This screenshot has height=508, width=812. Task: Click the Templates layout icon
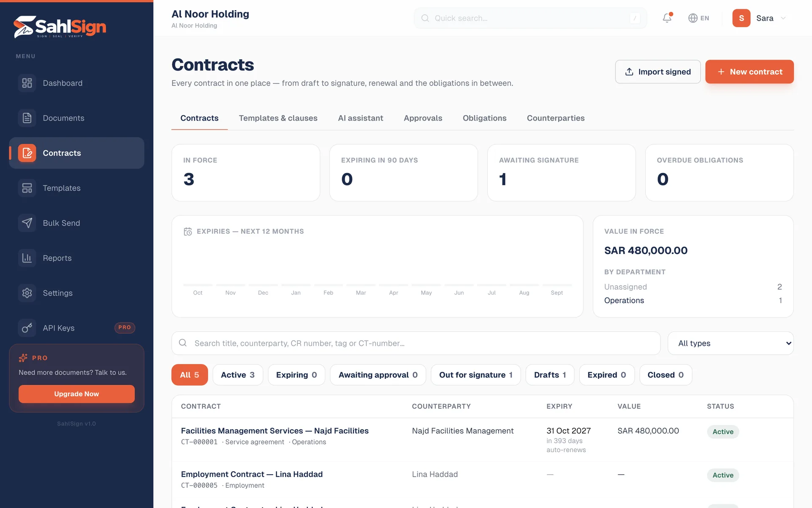pyautogui.click(x=27, y=188)
